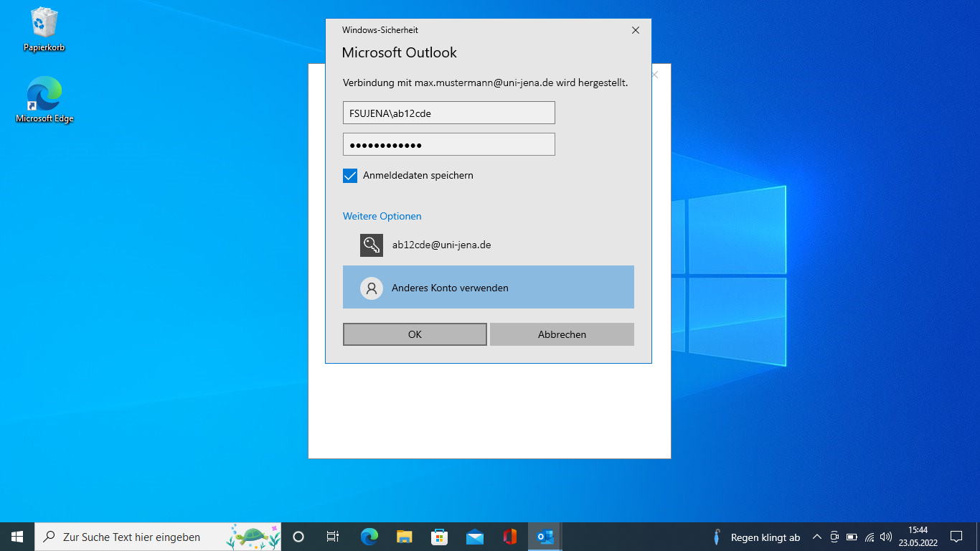
Task: Click the taskbar search box 'Zur Suche Text hier eingeben'
Action: pos(158,537)
